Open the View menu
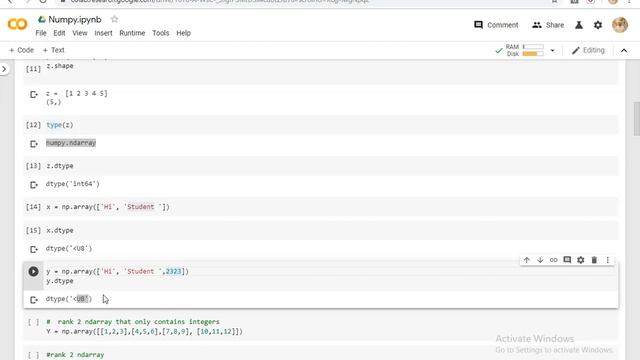Image resolution: width=640 pixels, height=360 pixels. pyautogui.click(x=80, y=33)
